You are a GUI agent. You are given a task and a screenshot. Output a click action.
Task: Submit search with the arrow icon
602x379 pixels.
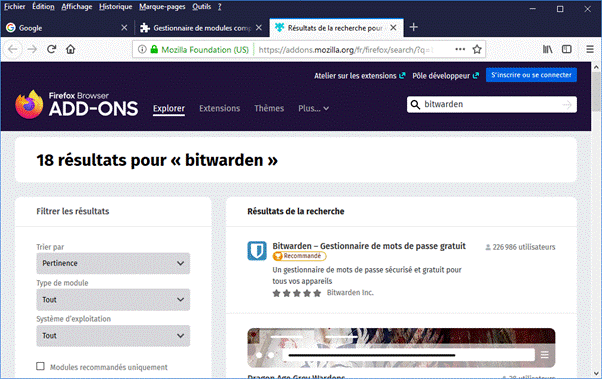[x=567, y=104]
